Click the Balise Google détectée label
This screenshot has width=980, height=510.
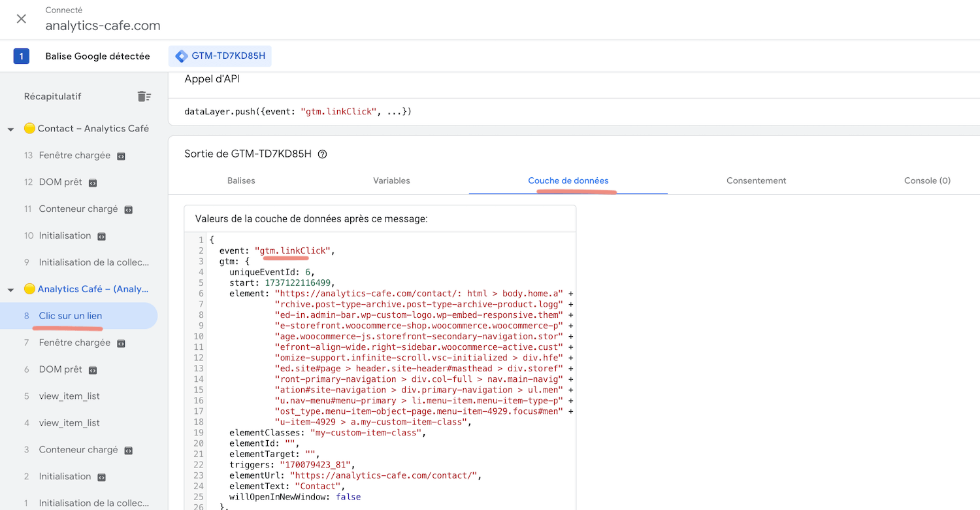pos(97,56)
